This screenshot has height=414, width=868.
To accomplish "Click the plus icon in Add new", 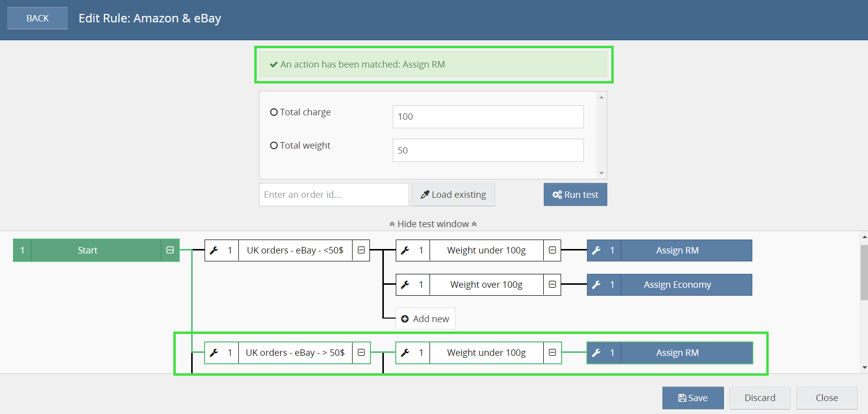I will coord(405,319).
